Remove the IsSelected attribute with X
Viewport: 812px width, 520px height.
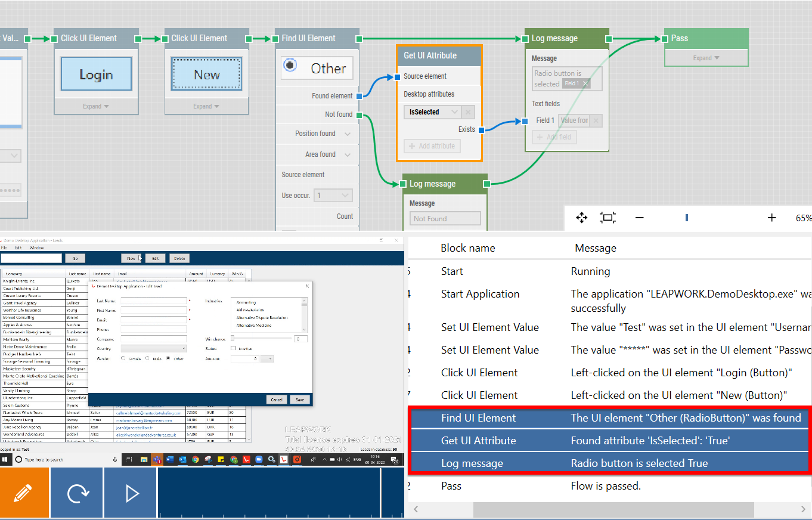469,112
